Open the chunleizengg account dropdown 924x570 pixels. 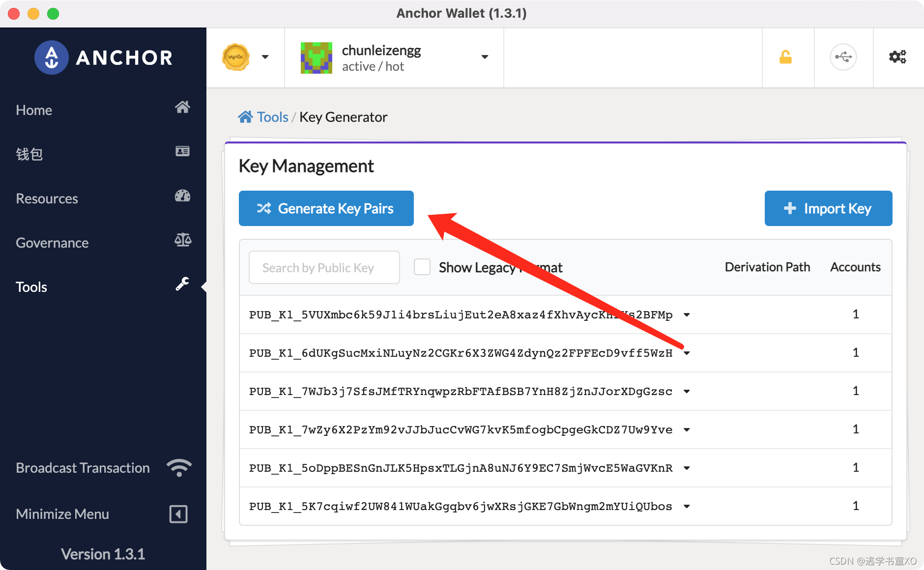click(x=485, y=57)
